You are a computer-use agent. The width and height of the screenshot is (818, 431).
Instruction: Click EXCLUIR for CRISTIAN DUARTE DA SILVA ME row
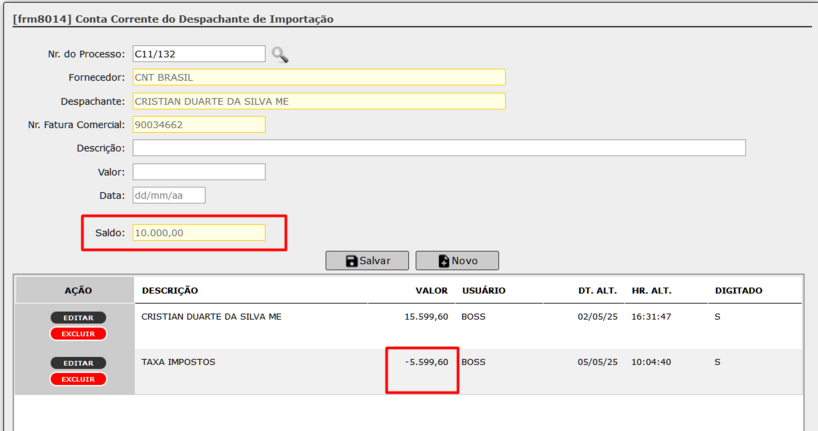[78, 334]
